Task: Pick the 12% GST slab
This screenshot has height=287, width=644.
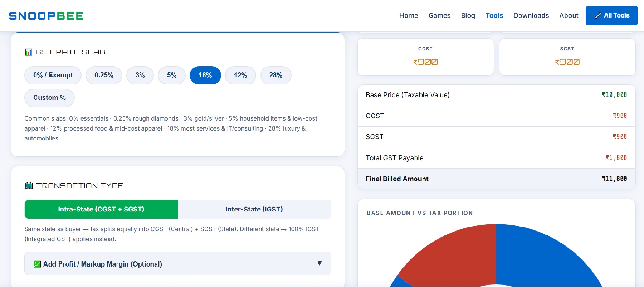Action: coord(240,75)
